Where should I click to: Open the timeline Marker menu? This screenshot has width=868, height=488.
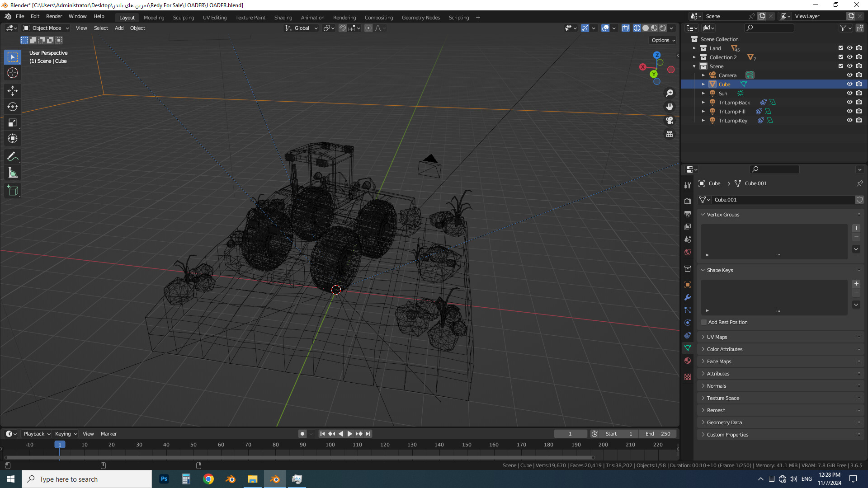point(108,434)
